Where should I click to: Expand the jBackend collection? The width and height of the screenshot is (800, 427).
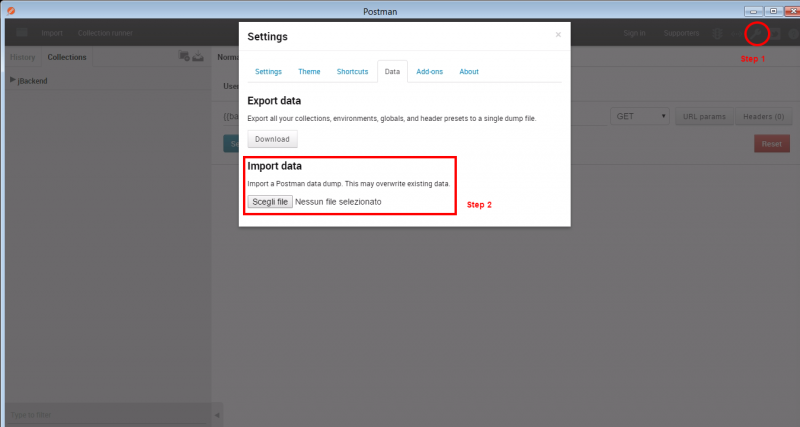tap(13, 80)
